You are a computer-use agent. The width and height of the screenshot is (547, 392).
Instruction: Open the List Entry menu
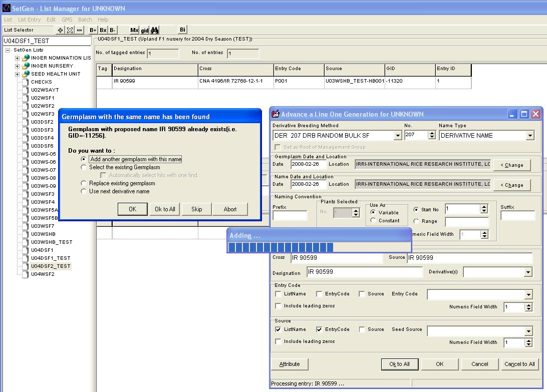29,20
